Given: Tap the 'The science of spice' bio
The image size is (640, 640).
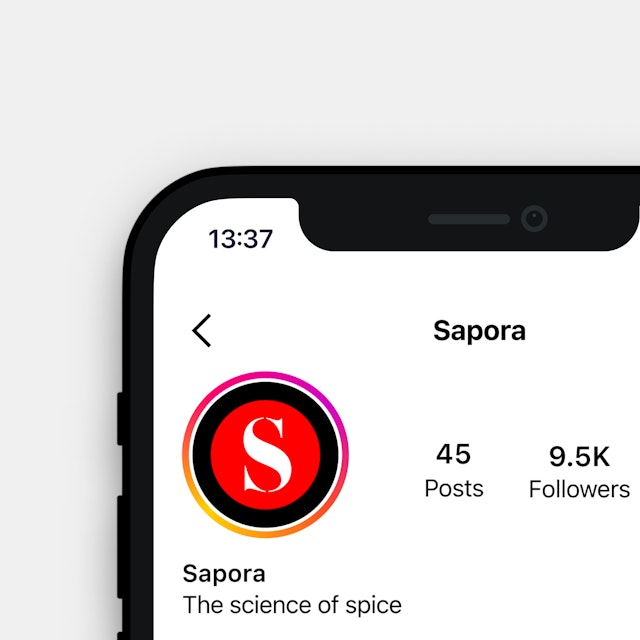Looking at the screenshot, I should [x=292, y=605].
